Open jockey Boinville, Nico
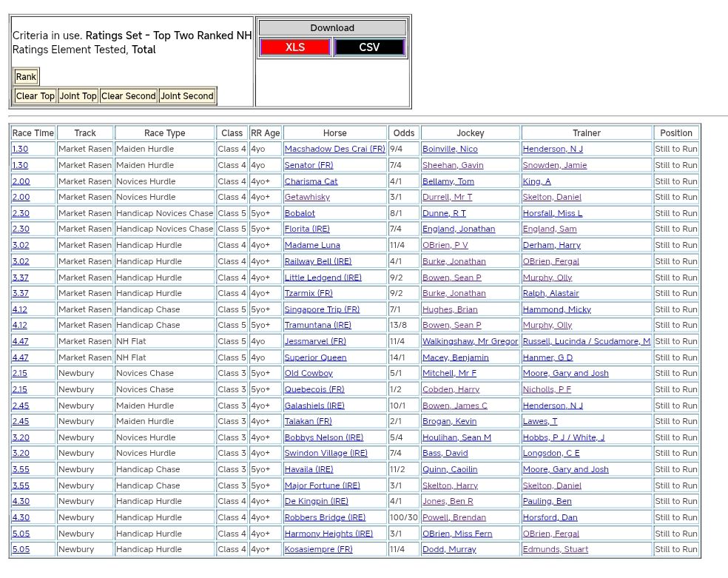The width and height of the screenshot is (728, 578). coord(450,149)
